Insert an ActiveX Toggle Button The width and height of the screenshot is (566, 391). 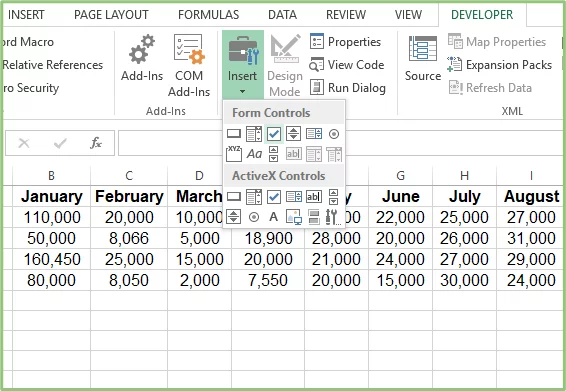314,217
